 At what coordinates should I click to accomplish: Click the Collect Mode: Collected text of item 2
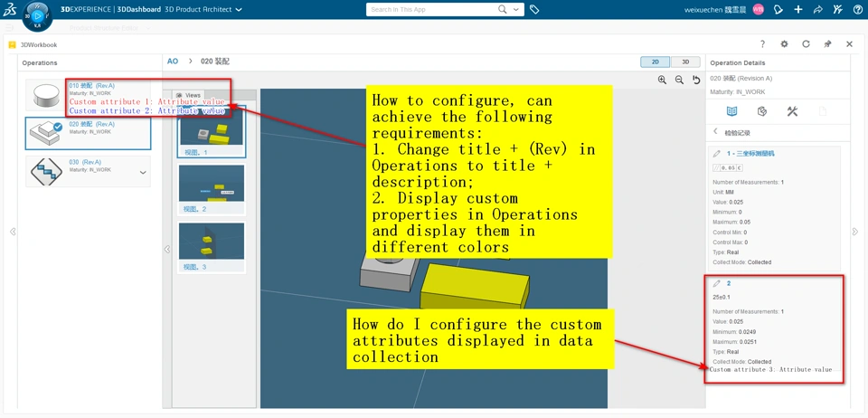(x=741, y=362)
